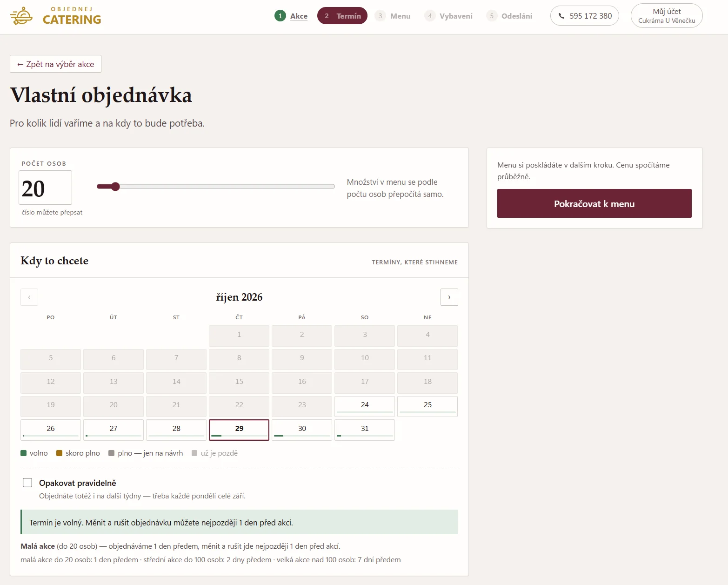Open Můj účet account button

pos(667,16)
